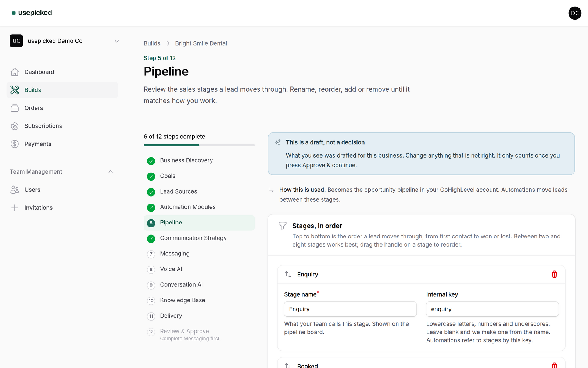Viewport: 588px width, 368px height.
Task: Open the Invitations page
Action: [62, 208]
